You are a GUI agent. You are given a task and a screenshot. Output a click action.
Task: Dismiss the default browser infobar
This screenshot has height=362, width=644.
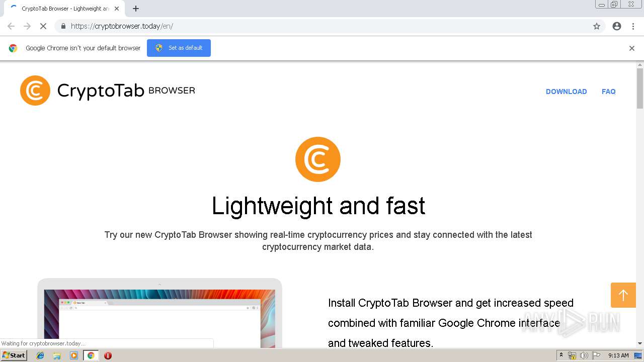(x=632, y=48)
